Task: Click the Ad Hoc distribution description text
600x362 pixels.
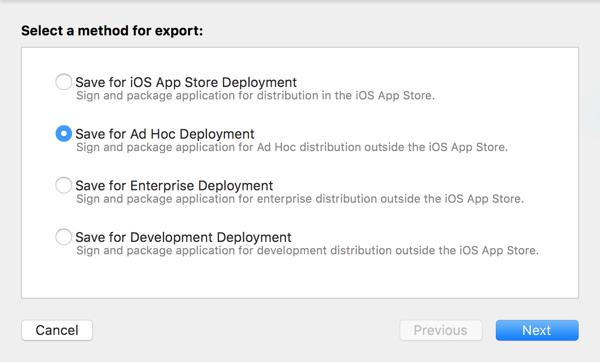Action: pos(292,147)
